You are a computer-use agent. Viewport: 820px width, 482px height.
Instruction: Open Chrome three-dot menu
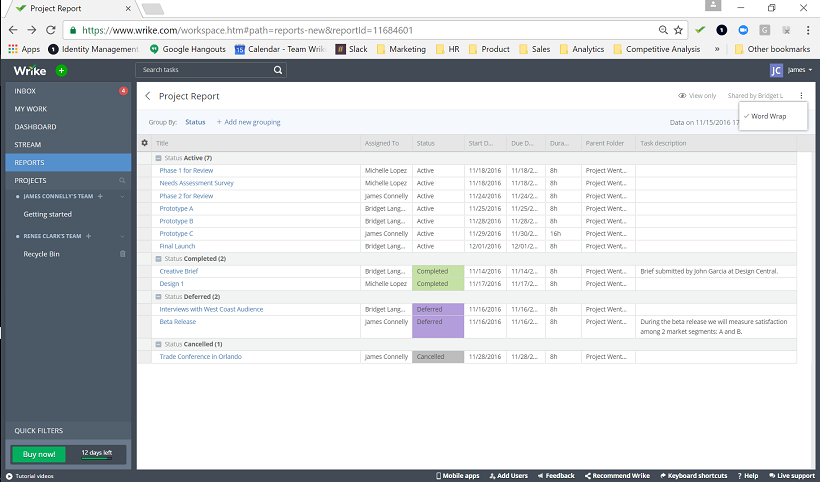(x=807, y=30)
